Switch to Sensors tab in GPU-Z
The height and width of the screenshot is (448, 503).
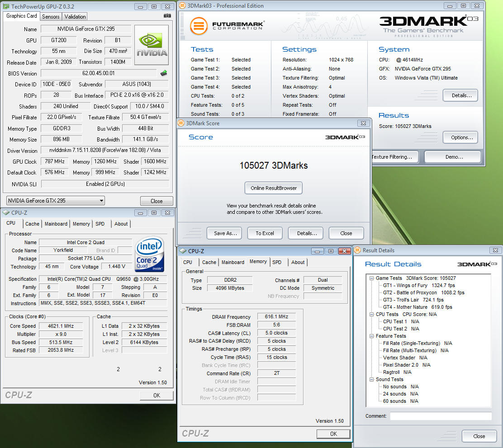pyautogui.click(x=51, y=17)
